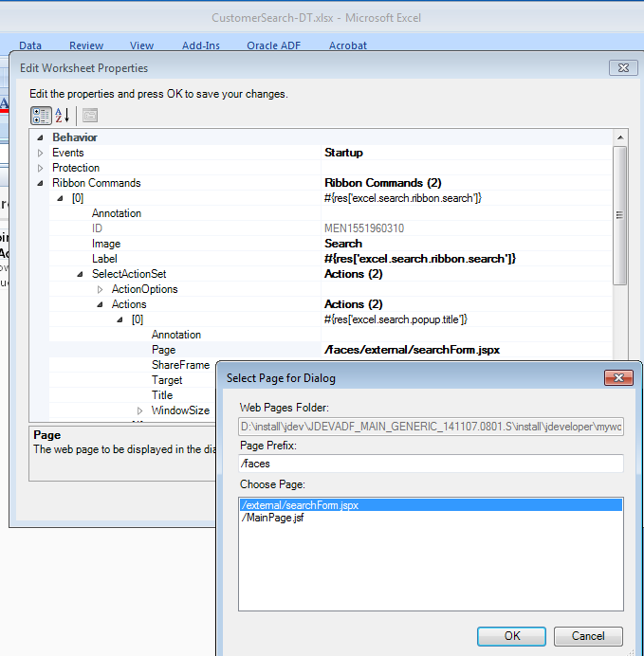Open the Review ribbon tab
This screenshot has width=644, height=656.
coord(86,46)
